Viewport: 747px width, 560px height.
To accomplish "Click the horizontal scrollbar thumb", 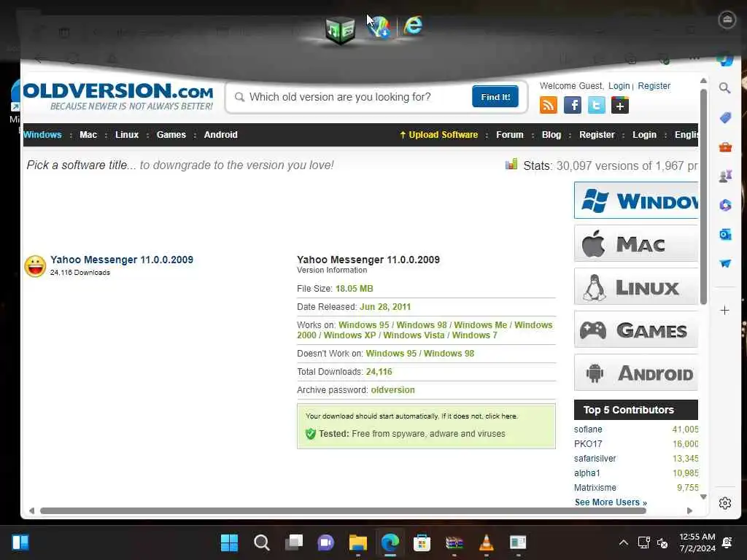I will coord(343,510).
